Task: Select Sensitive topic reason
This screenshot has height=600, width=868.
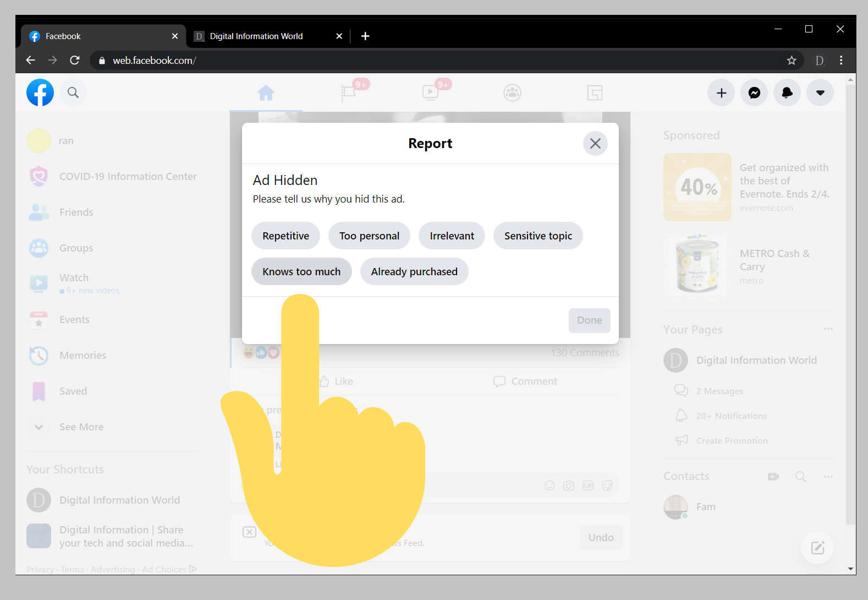Action: (x=538, y=236)
